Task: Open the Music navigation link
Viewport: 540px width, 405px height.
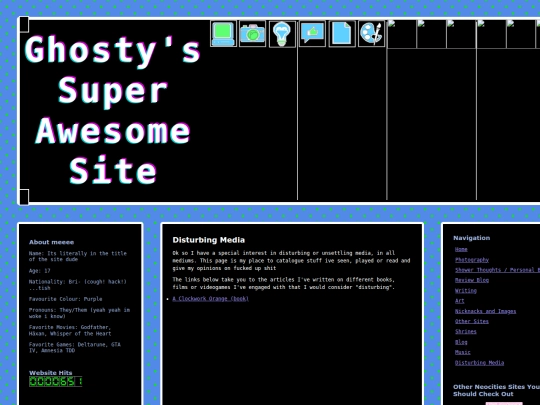Action: [463, 352]
